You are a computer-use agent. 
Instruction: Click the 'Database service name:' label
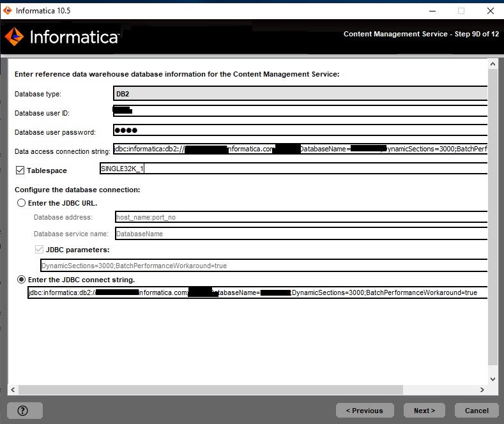(x=71, y=234)
